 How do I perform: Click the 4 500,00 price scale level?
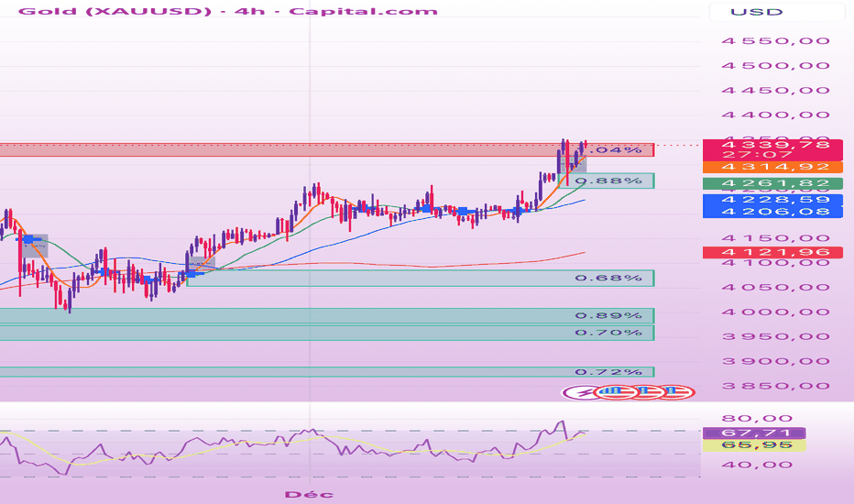click(775, 66)
